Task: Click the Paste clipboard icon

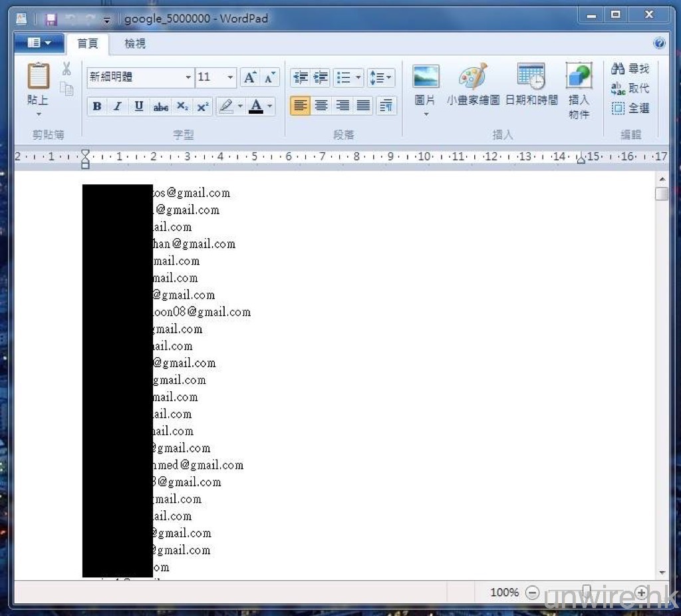Action: 38,77
